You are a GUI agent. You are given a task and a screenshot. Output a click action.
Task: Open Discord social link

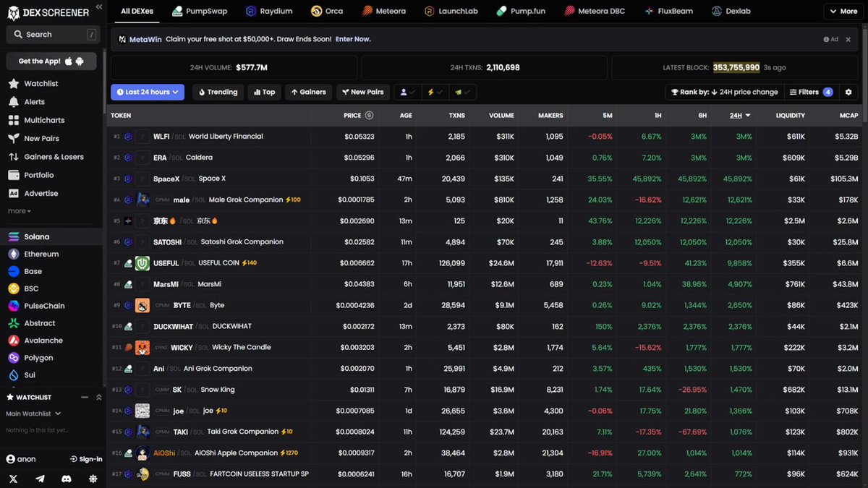tap(67, 479)
